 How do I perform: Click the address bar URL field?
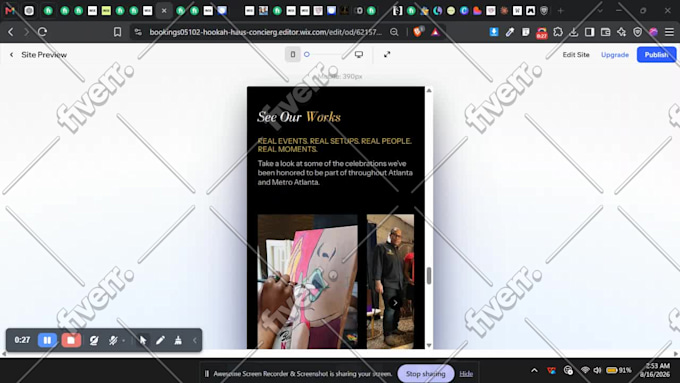[x=265, y=32]
